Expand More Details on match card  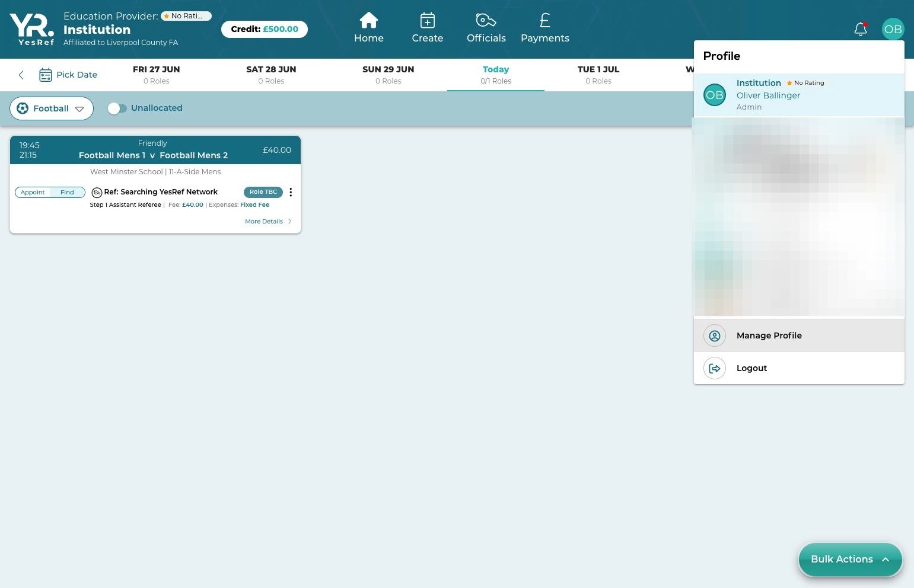pyautogui.click(x=268, y=221)
